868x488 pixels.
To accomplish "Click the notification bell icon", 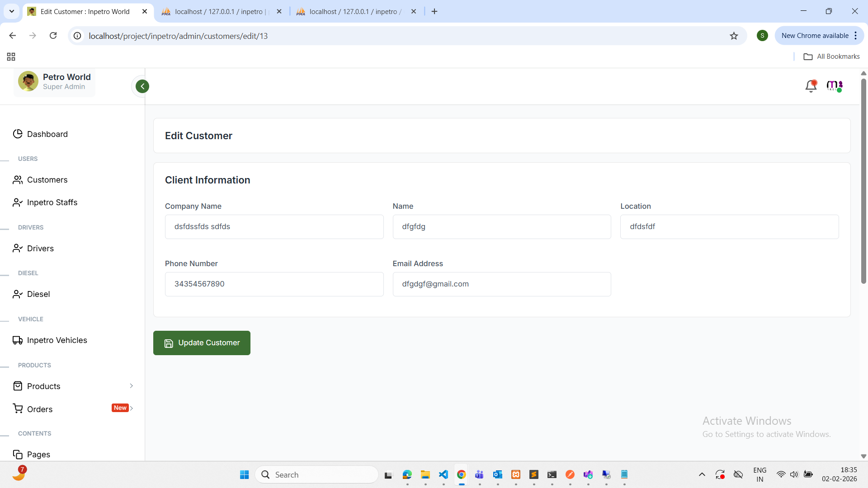I will tap(811, 86).
